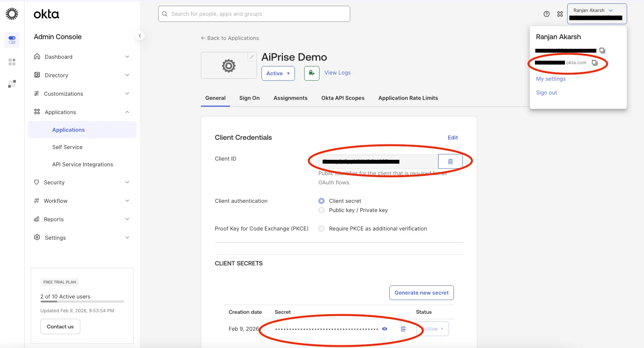Copy the email in the user popup
The image size is (644, 348).
(x=602, y=50)
